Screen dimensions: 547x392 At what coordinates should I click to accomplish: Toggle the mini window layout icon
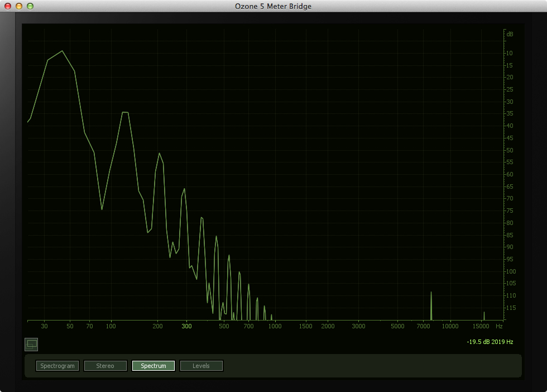31,344
